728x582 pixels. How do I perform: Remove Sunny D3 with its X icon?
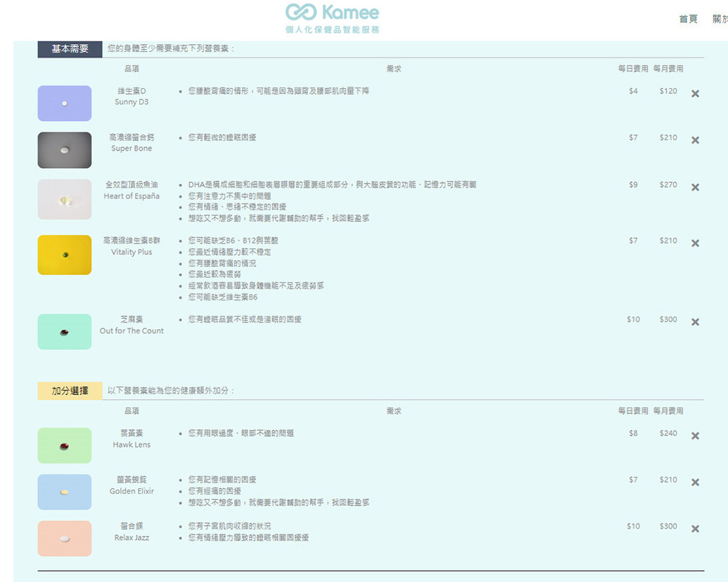coord(695,94)
